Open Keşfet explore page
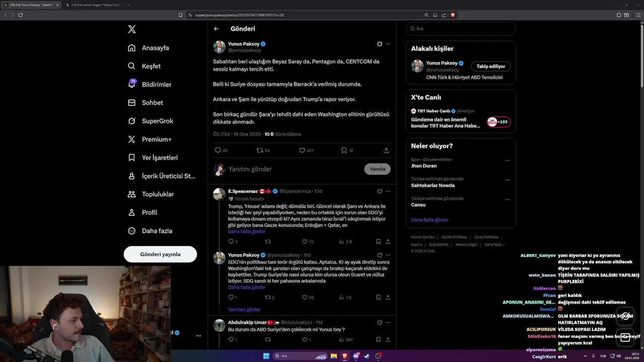The image size is (644, 362). pyautogui.click(x=144, y=66)
